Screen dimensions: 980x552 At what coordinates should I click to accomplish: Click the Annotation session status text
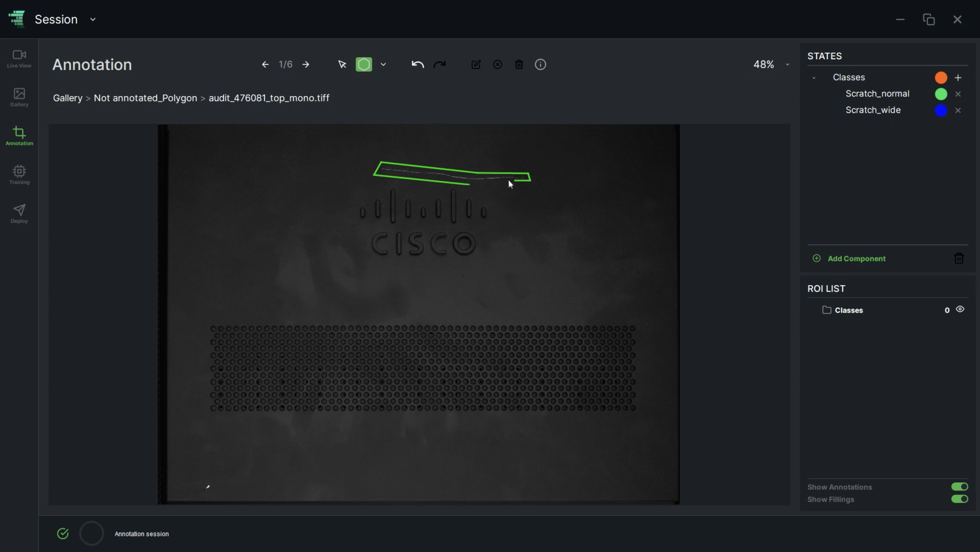(142, 534)
